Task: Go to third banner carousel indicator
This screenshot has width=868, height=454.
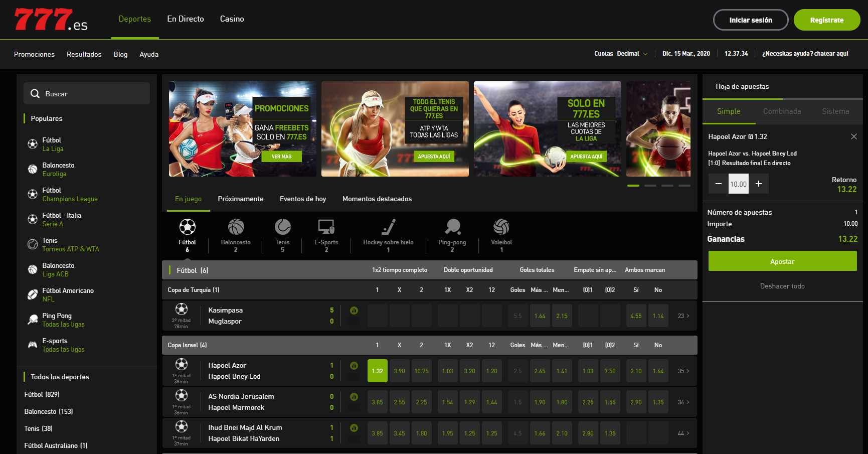Action: pos(667,186)
